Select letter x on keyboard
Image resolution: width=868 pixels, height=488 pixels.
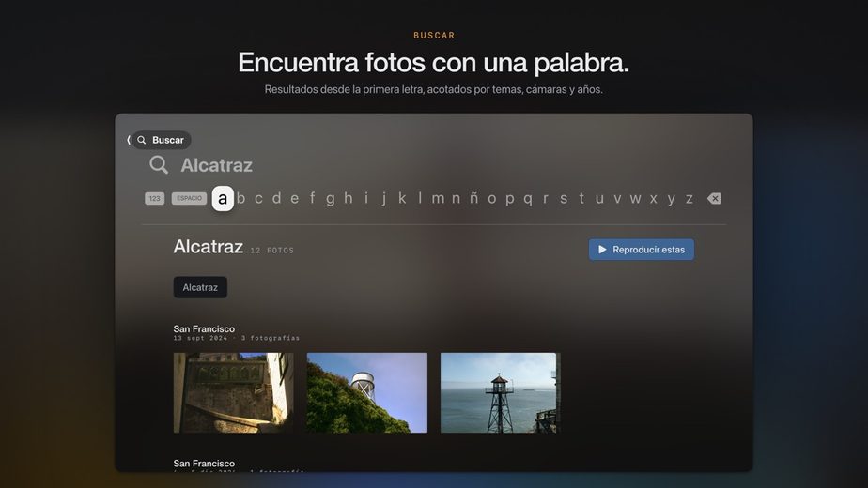653,198
